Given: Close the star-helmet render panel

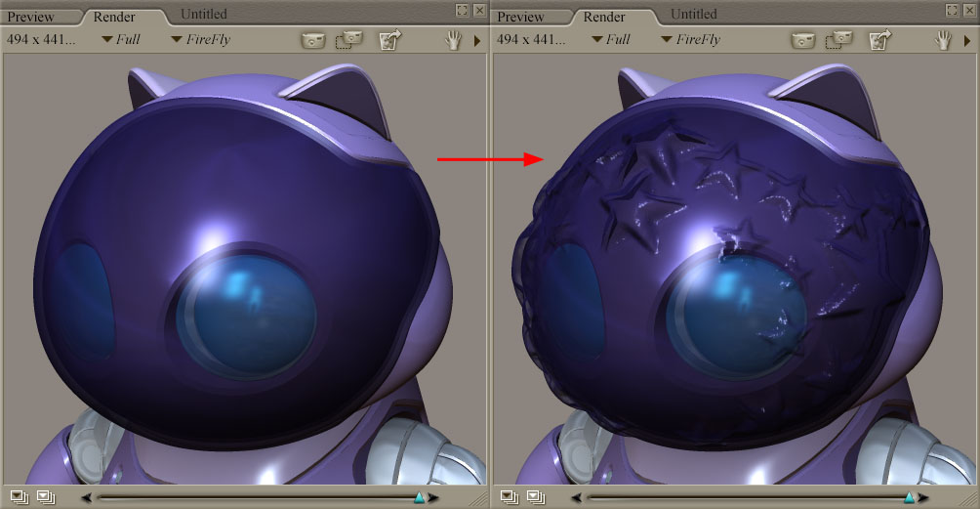Looking at the screenshot, I should 969,10.
